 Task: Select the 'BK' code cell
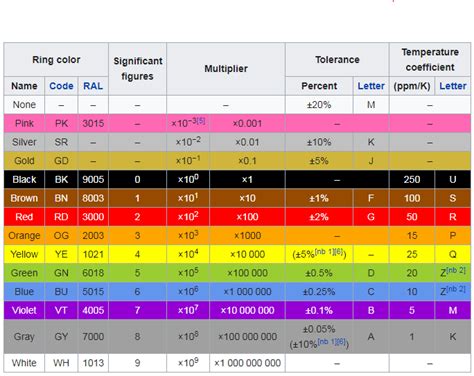coord(61,179)
